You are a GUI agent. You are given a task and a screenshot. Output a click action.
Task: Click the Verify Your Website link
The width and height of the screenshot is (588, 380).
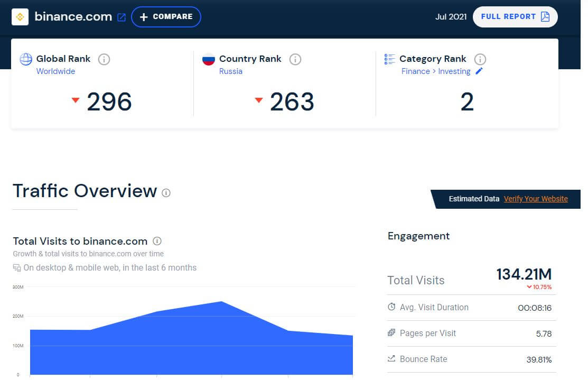pyautogui.click(x=536, y=199)
